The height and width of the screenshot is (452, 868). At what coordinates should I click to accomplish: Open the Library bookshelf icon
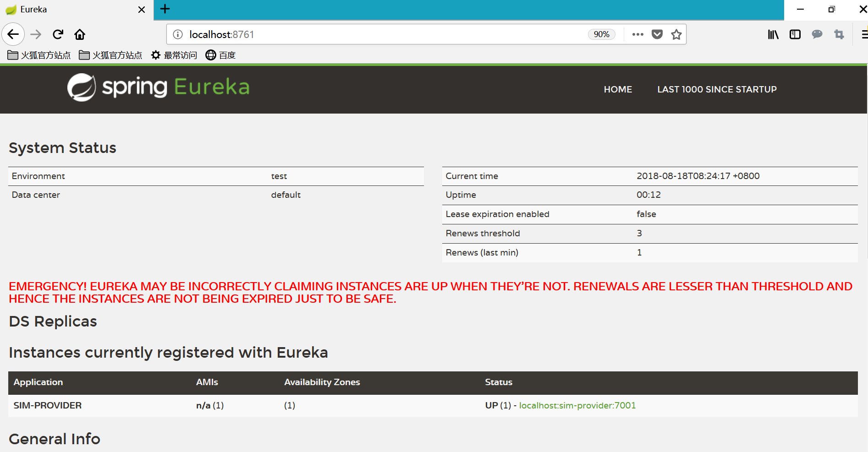[x=773, y=34]
